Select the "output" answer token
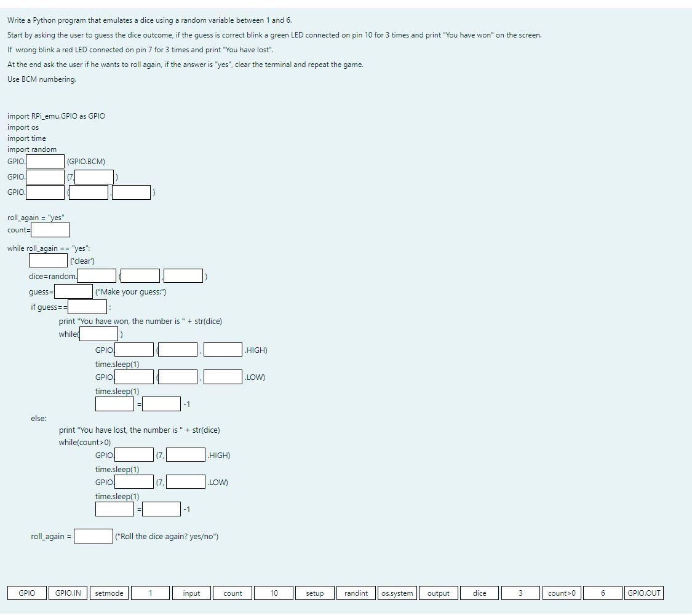 point(437,593)
